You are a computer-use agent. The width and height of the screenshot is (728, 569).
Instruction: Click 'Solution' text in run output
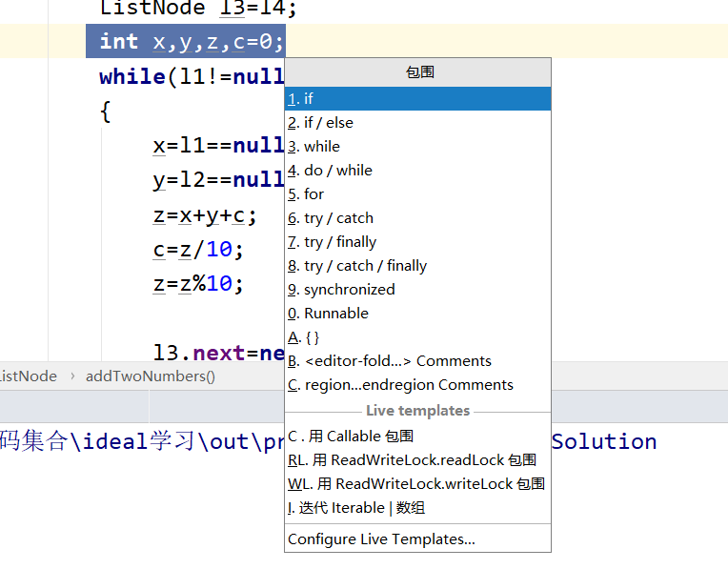(x=604, y=441)
